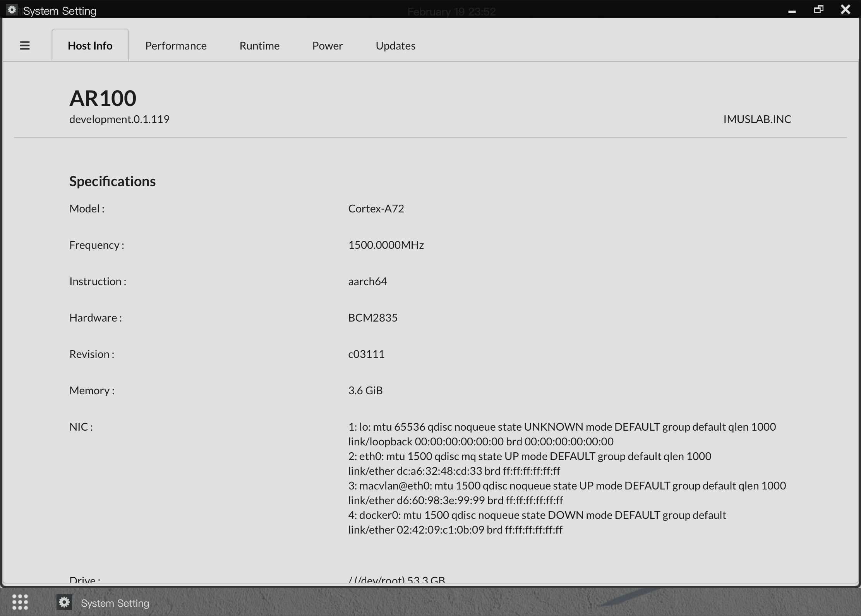Click the eth0 MAC address line

454,471
